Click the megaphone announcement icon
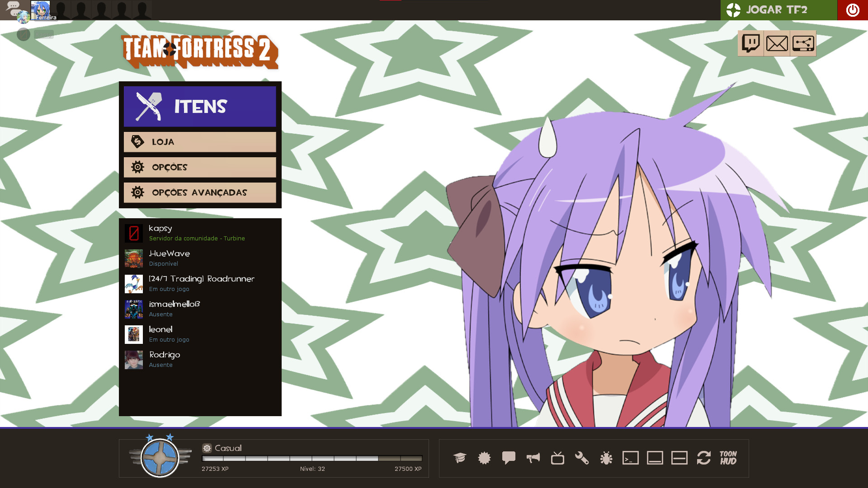Image resolution: width=868 pixels, height=488 pixels. click(x=533, y=458)
